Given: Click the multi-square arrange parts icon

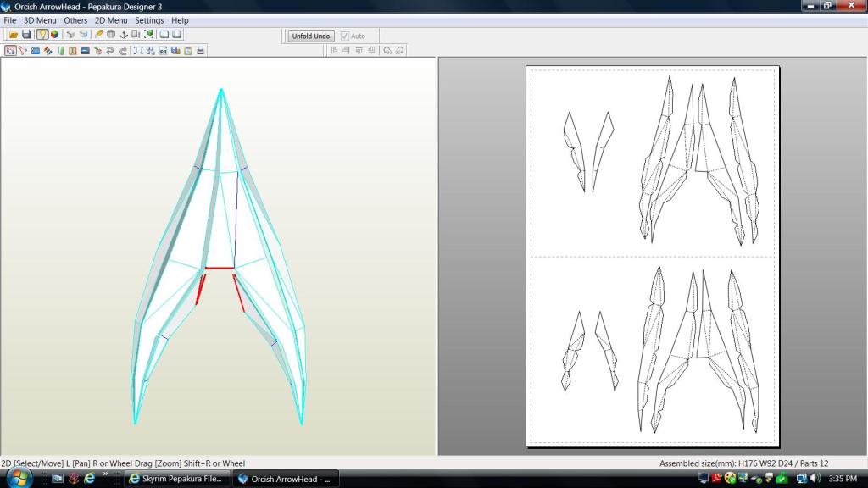Looking at the screenshot, I should click(151, 50).
